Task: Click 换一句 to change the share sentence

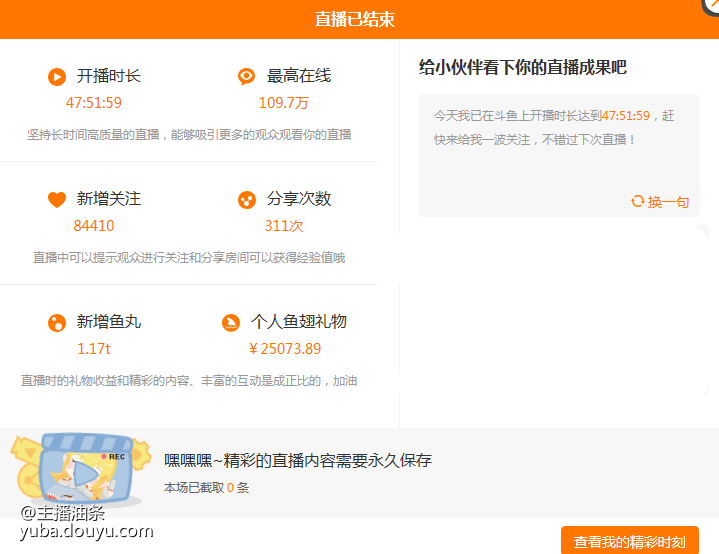Action: coord(668,202)
